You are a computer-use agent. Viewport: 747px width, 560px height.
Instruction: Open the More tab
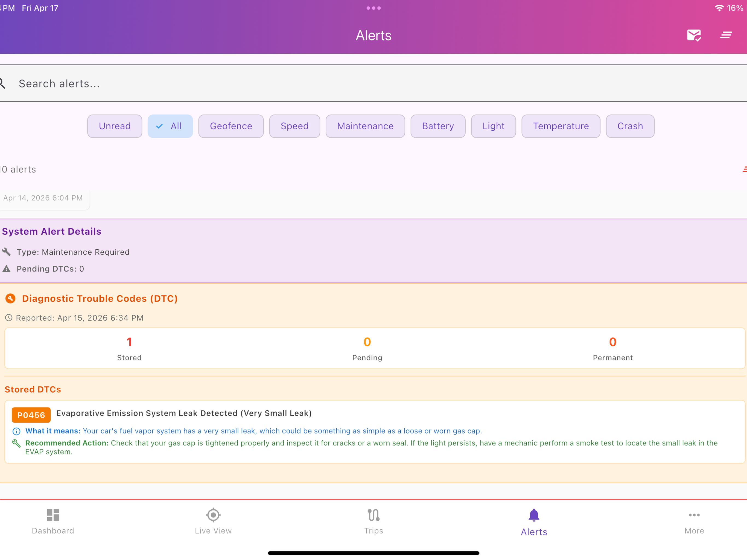coord(694,522)
